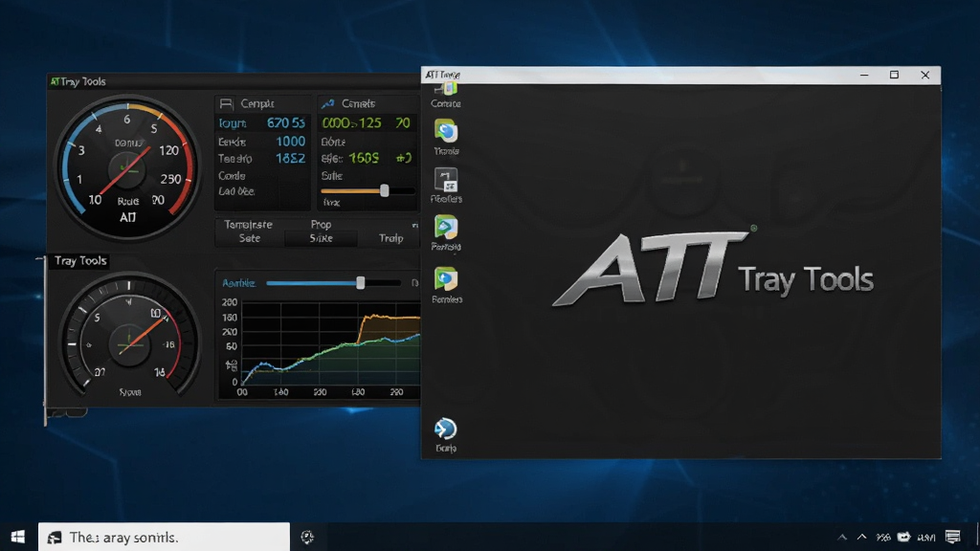Click the blue '1000' value
The width and height of the screenshot is (980, 551).
291,142
